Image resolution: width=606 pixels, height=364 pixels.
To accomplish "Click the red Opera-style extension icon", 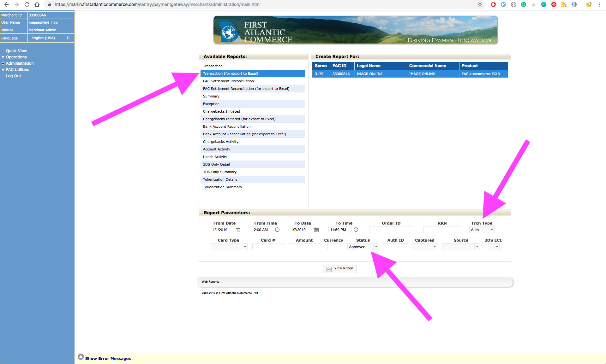I will (493, 4).
